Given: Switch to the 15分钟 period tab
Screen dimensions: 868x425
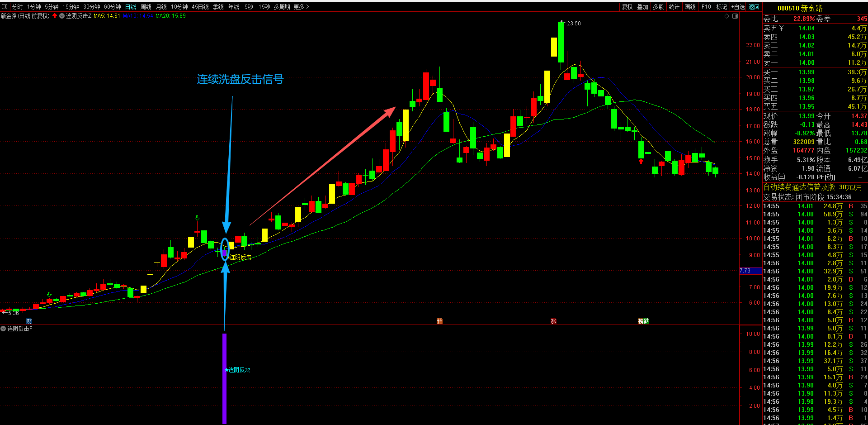Looking at the screenshot, I should click(x=71, y=7).
